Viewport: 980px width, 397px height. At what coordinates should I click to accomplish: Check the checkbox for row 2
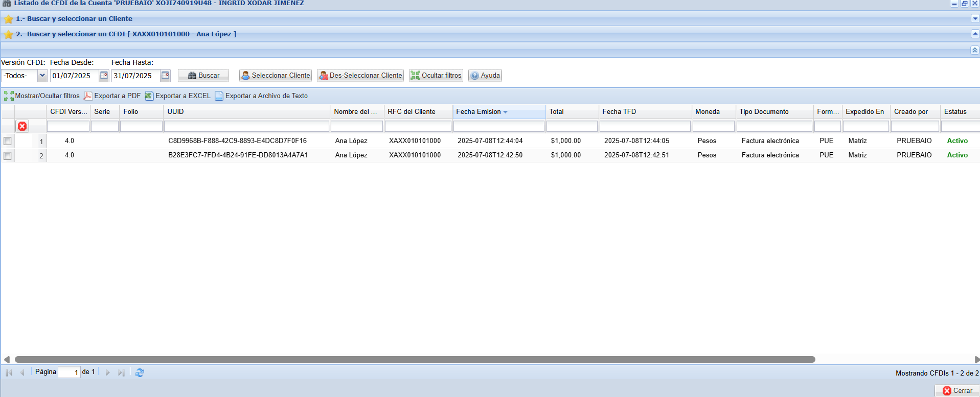point(8,155)
